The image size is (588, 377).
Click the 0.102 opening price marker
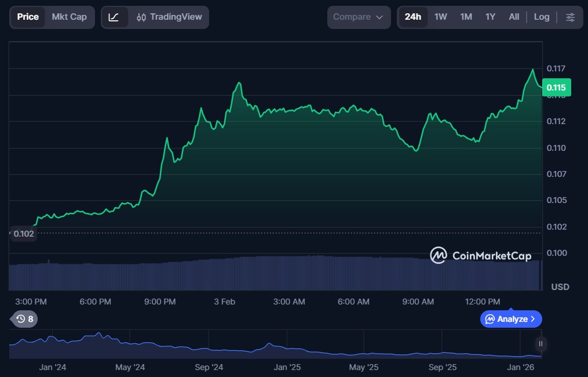(x=24, y=234)
